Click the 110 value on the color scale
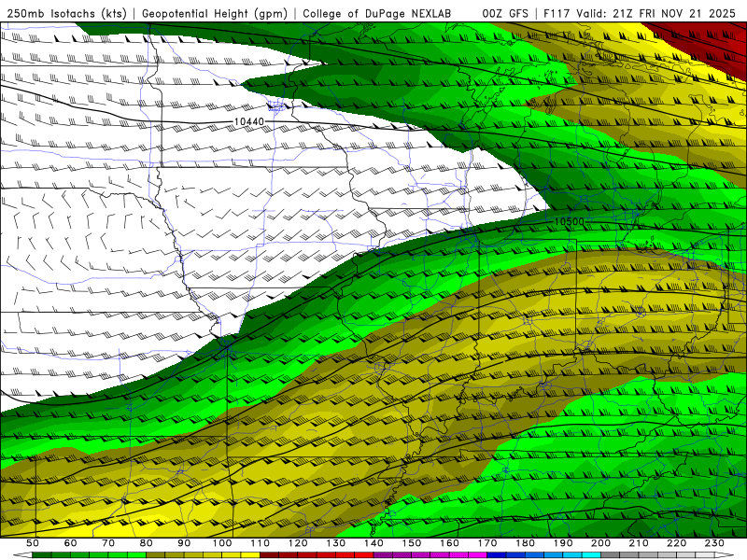The height and width of the screenshot is (560, 747). 260,543
